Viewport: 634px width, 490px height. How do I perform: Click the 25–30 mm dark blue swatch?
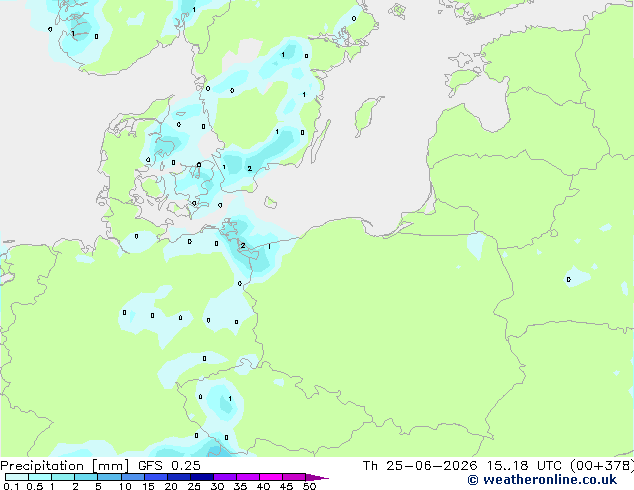pyautogui.click(x=201, y=477)
